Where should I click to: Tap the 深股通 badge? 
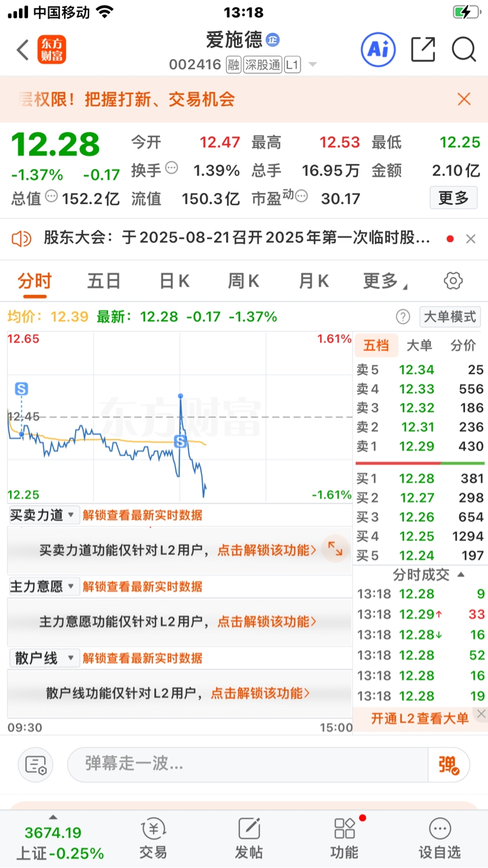coord(262,65)
